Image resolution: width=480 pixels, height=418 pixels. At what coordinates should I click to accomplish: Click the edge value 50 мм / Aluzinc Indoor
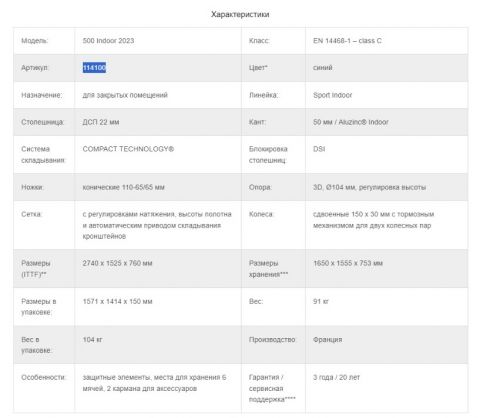point(351,122)
